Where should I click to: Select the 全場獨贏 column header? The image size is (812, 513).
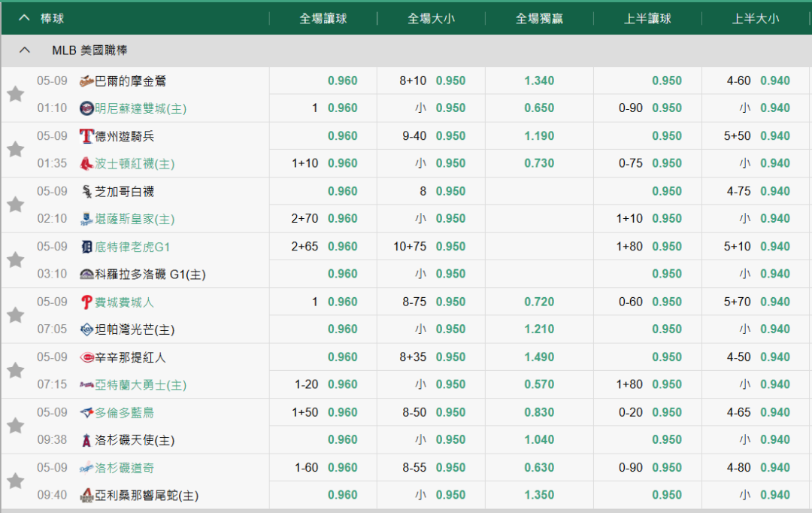point(539,19)
